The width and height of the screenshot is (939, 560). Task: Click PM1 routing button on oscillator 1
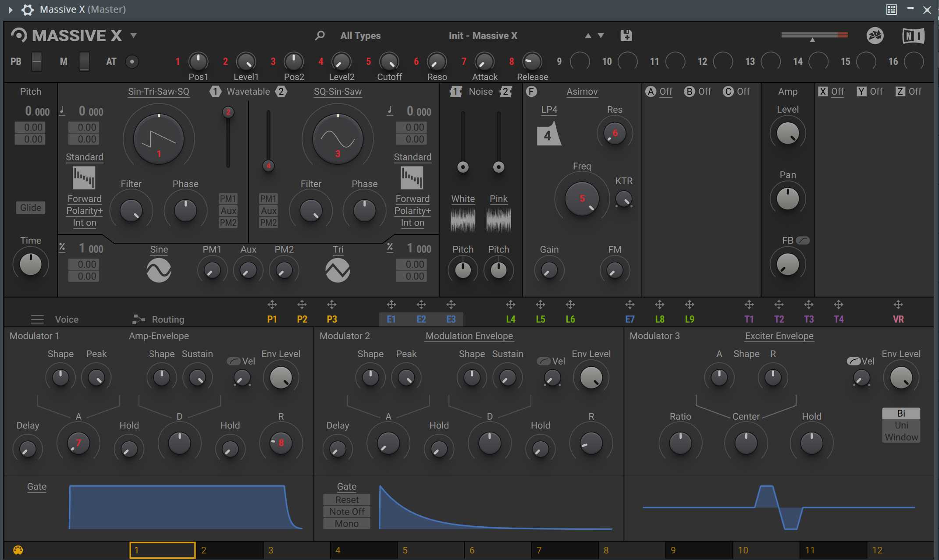pos(228,199)
